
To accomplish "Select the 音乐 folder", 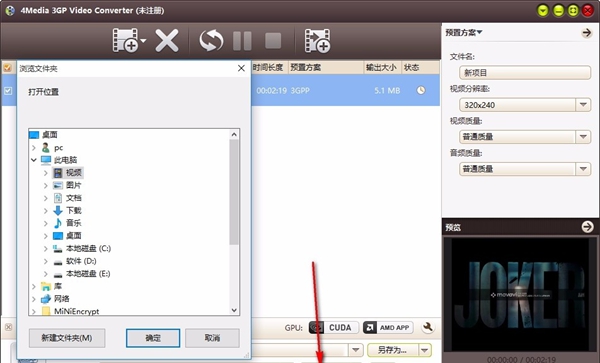I will pos(73,223).
